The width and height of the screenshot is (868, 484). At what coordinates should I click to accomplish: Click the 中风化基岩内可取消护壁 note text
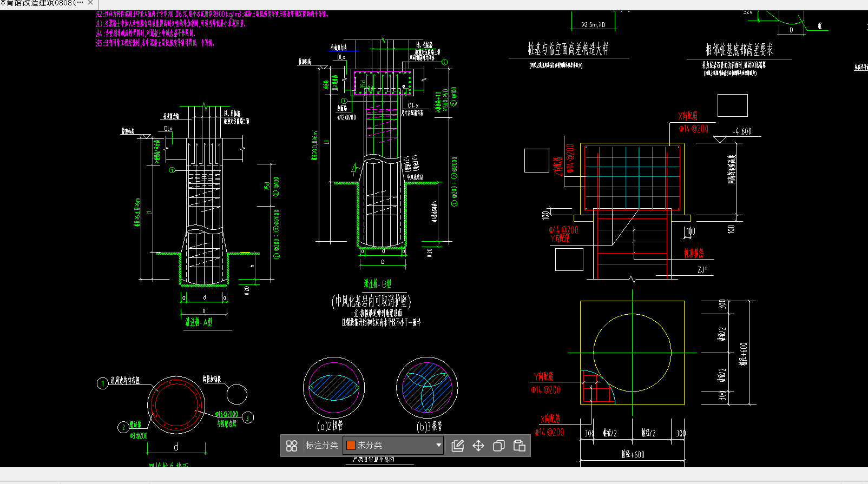[x=371, y=301]
